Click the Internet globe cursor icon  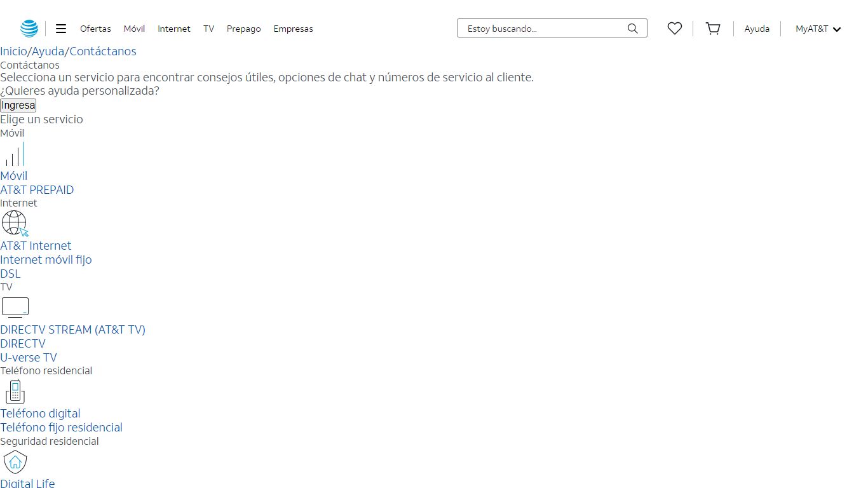pyautogui.click(x=15, y=224)
